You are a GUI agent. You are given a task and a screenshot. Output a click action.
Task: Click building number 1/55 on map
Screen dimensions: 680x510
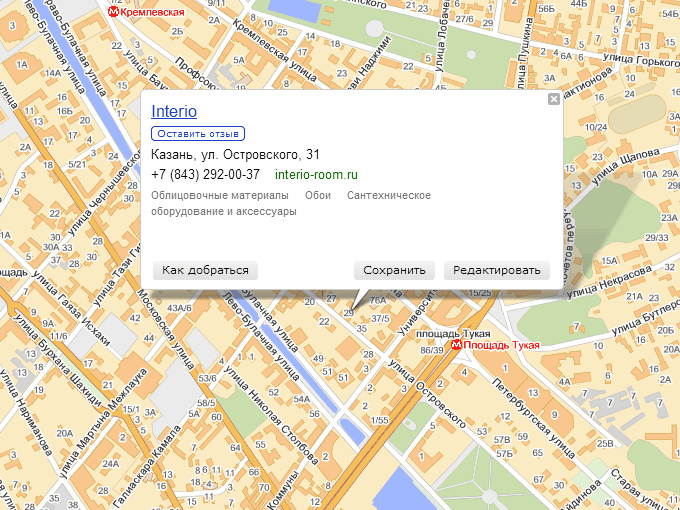tap(379, 420)
